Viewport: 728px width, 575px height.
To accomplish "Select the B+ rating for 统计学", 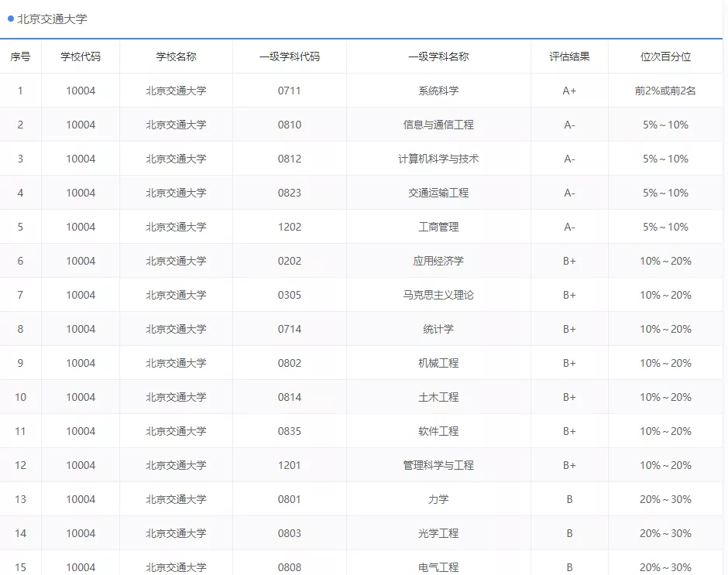I will point(568,329).
